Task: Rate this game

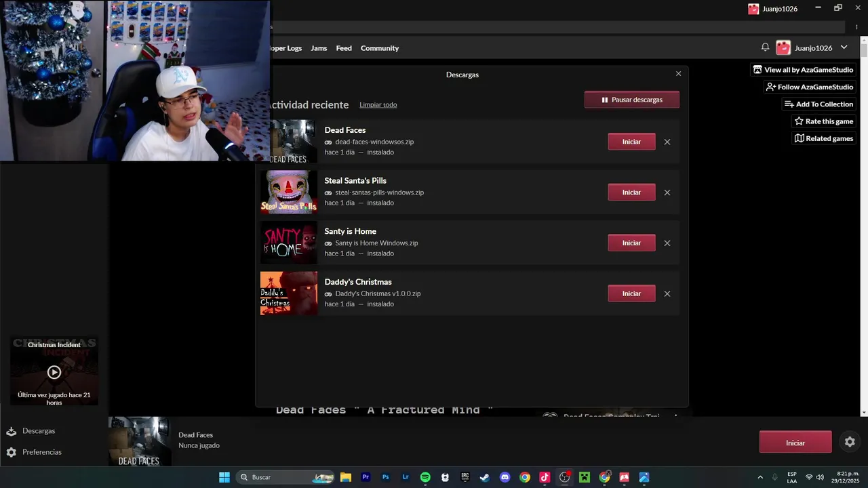Action: [x=823, y=121]
